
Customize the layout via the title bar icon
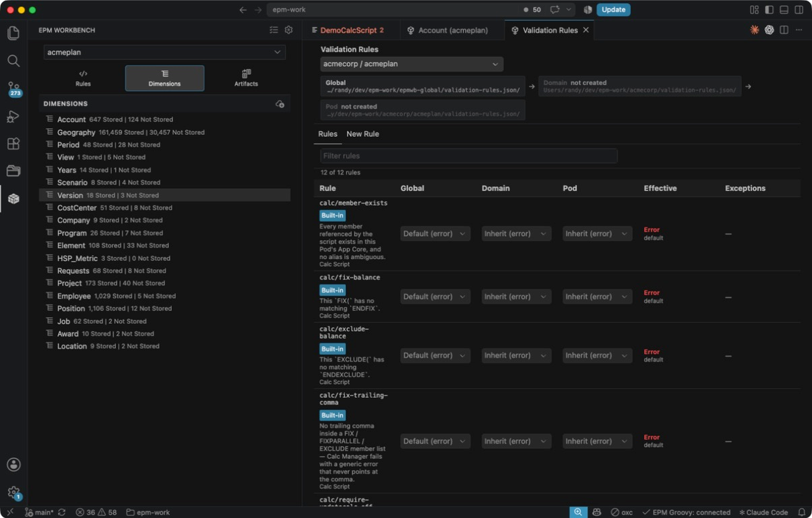point(754,9)
